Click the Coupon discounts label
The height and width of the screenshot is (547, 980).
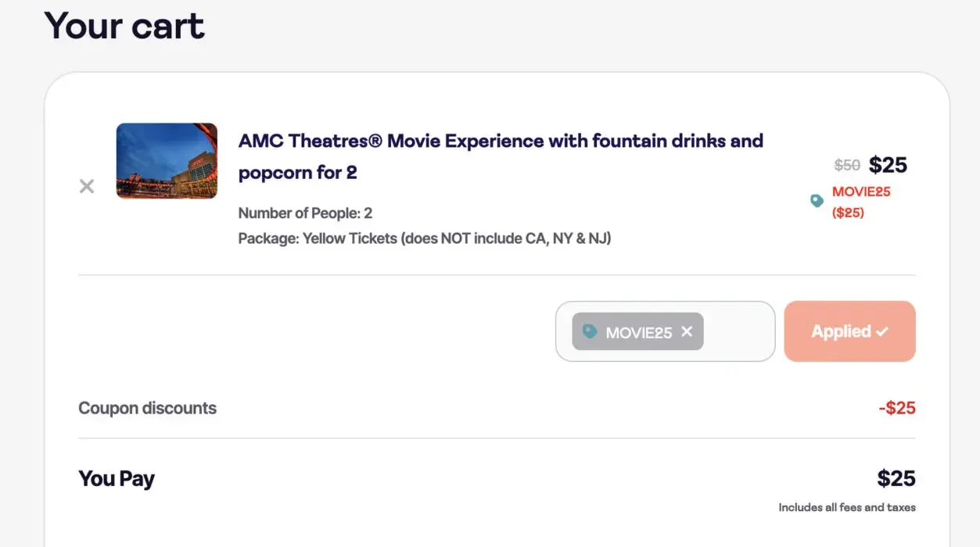click(147, 408)
